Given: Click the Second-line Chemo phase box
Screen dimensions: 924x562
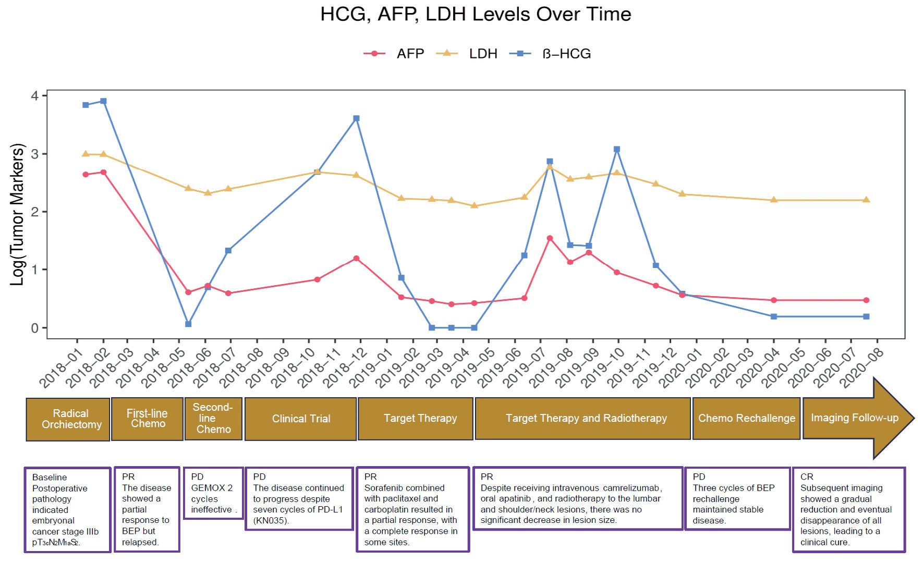Looking at the screenshot, I should 213,419.
